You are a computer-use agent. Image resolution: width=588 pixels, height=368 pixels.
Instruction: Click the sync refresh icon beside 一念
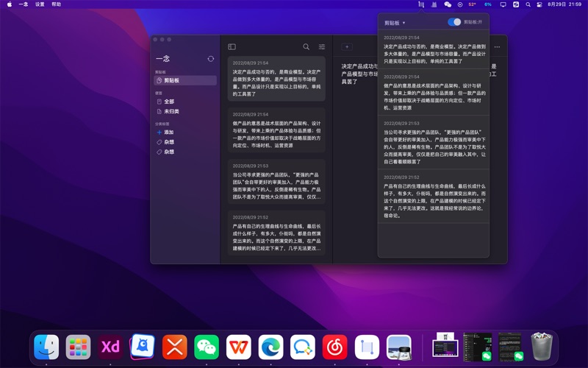[x=211, y=59]
